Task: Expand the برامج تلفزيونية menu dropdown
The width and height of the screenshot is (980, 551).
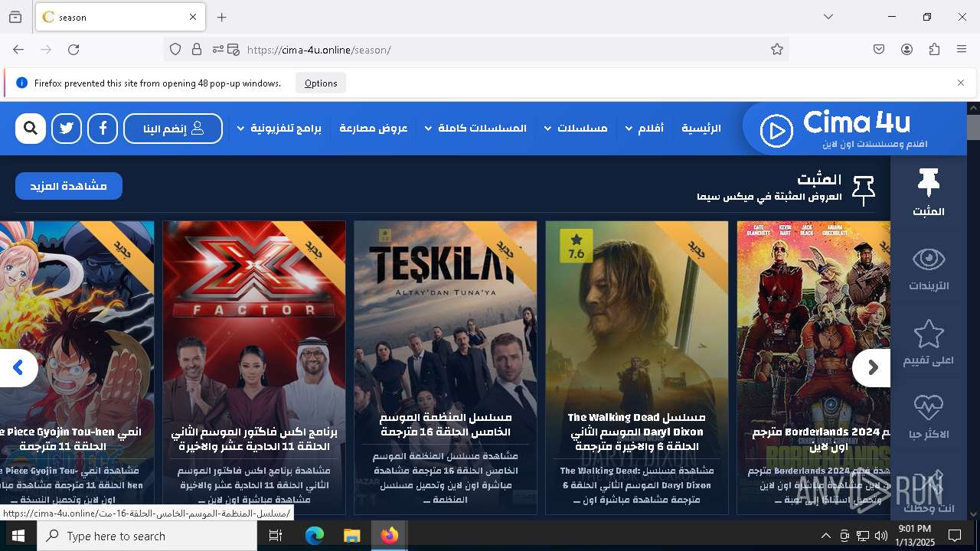Action: [279, 129]
